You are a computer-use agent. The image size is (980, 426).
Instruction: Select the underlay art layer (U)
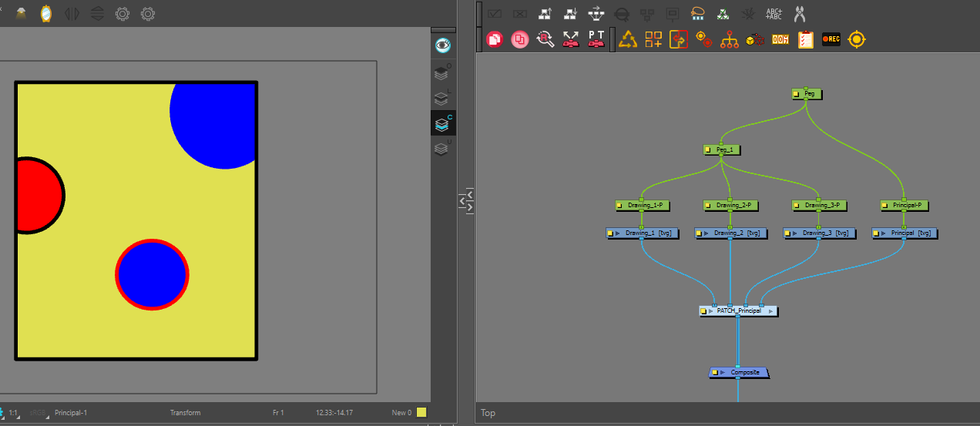[x=441, y=149]
